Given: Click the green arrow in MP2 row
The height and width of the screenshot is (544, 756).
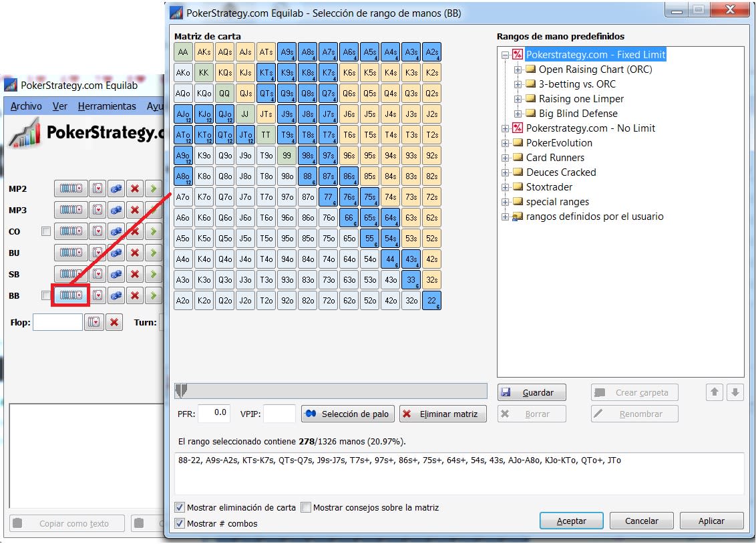Looking at the screenshot, I should [154, 188].
